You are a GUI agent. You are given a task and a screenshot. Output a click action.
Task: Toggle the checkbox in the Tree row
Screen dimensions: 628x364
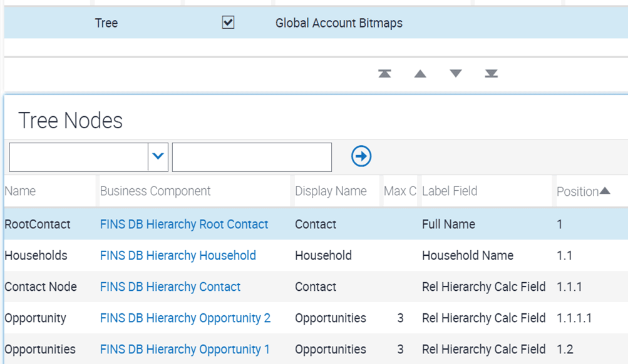click(x=229, y=23)
